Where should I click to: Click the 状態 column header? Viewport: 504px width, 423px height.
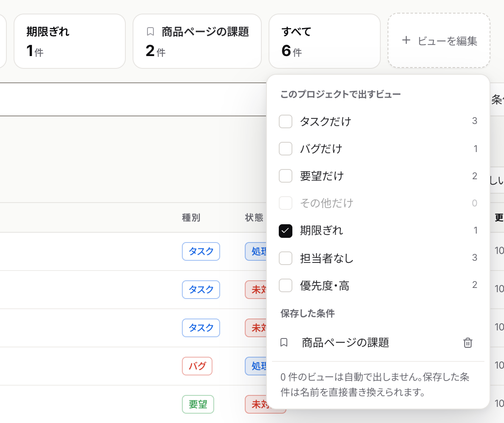click(x=254, y=217)
